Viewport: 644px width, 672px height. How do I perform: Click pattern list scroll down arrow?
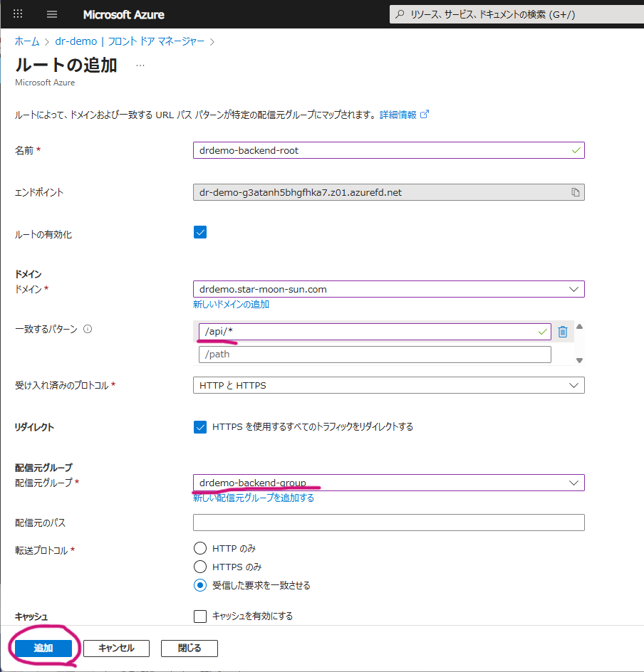click(579, 360)
